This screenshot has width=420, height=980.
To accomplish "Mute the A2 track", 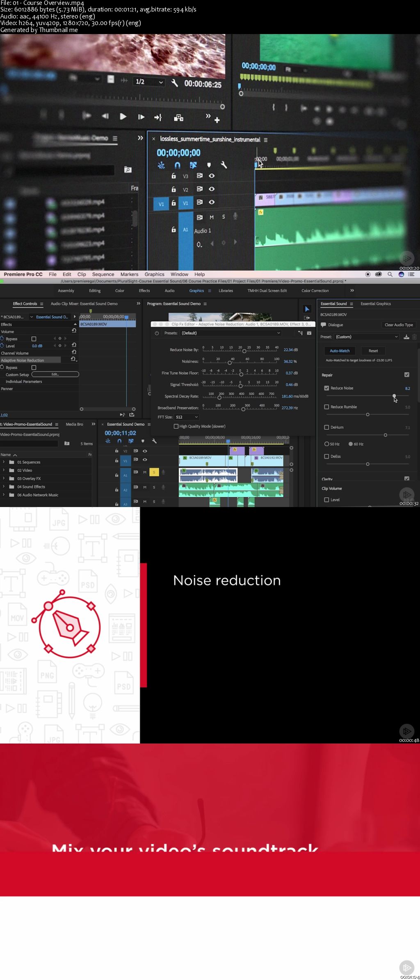I will 145,487.
